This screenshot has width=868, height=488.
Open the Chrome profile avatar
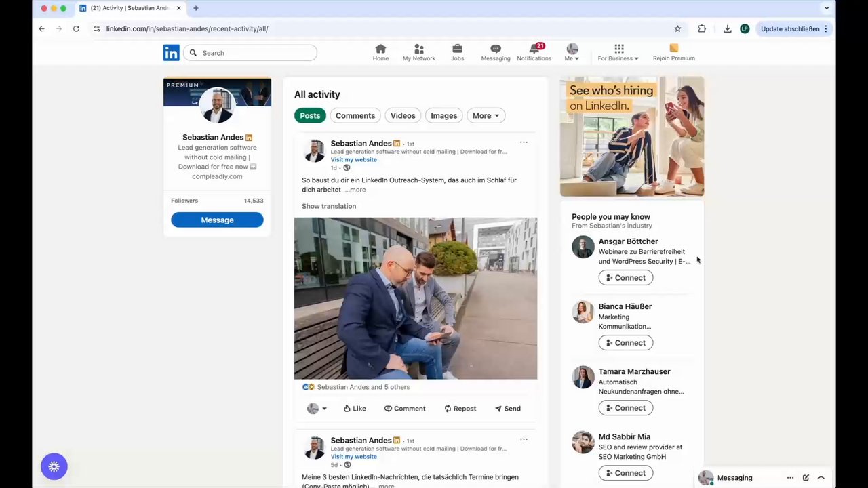(x=745, y=28)
